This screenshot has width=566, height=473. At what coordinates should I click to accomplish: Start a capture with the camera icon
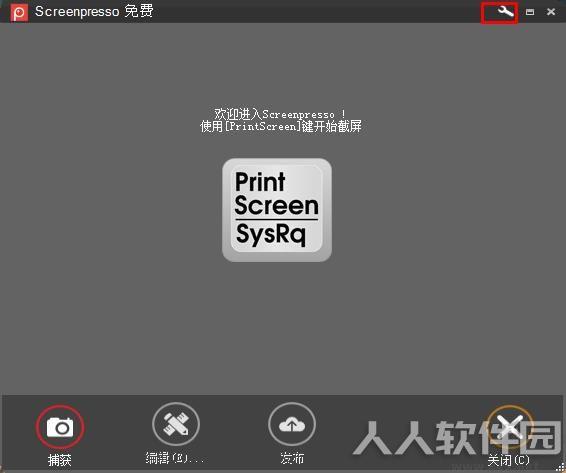click(x=60, y=426)
